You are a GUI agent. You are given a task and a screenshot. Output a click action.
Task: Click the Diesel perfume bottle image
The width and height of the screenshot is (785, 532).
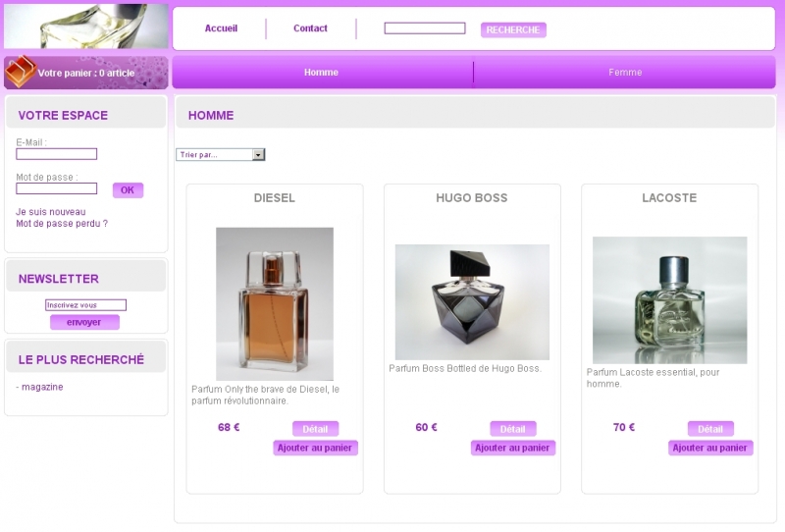pos(275,303)
